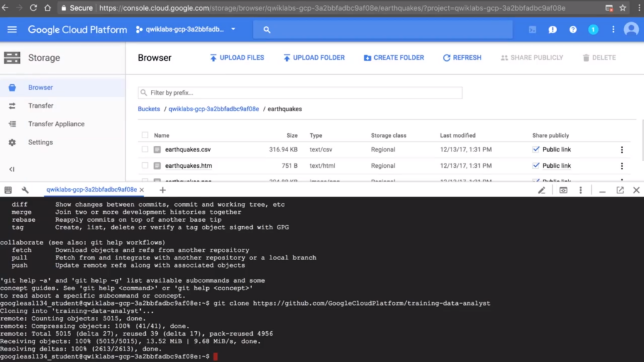Select all files with header checkbox
644x362 pixels.
point(145,135)
